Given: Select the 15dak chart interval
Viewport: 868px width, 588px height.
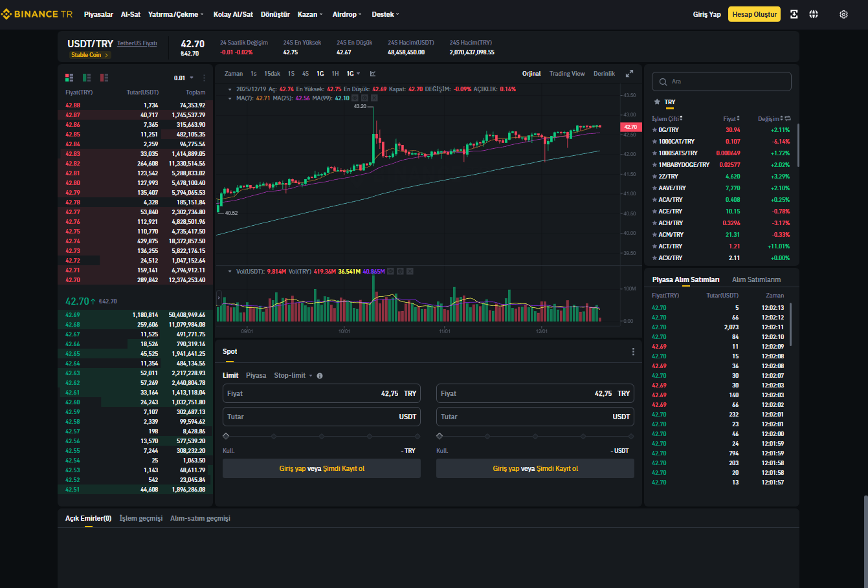Looking at the screenshot, I should click(273, 74).
